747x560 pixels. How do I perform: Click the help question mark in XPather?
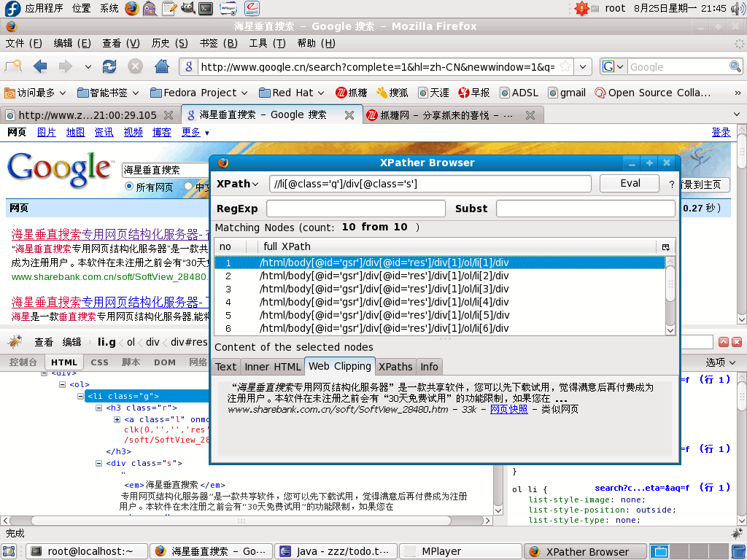pyautogui.click(x=672, y=184)
